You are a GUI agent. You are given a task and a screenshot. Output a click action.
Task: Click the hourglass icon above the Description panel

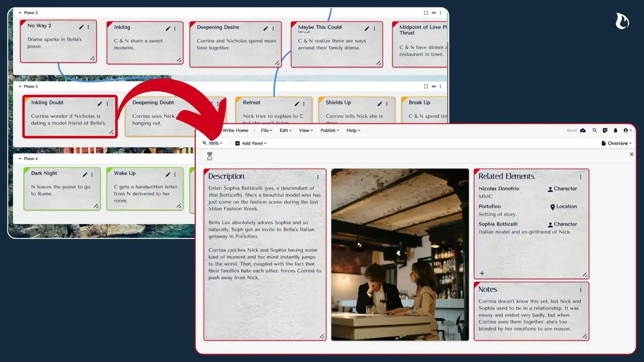click(x=210, y=156)
